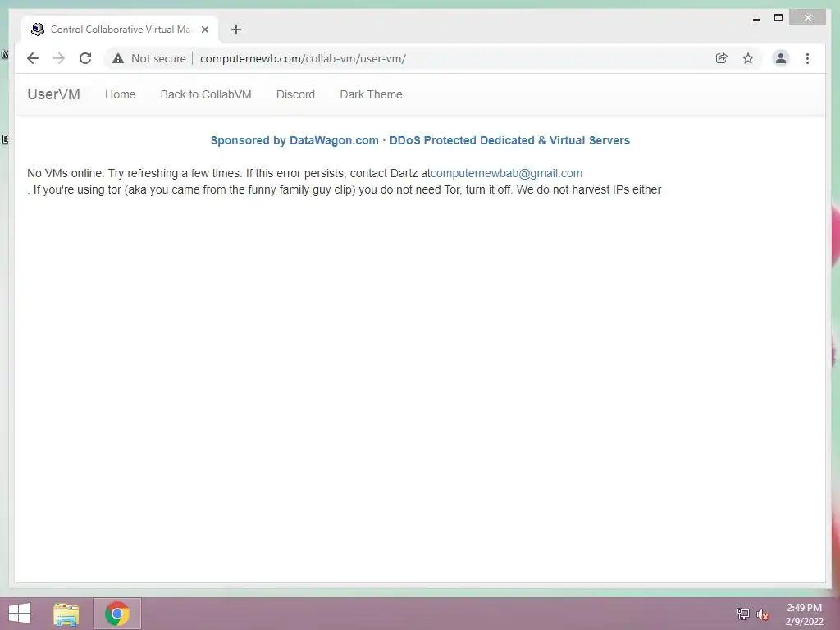Go back to the previous page
Screen dimensions: 840x630
coord(33,58)
